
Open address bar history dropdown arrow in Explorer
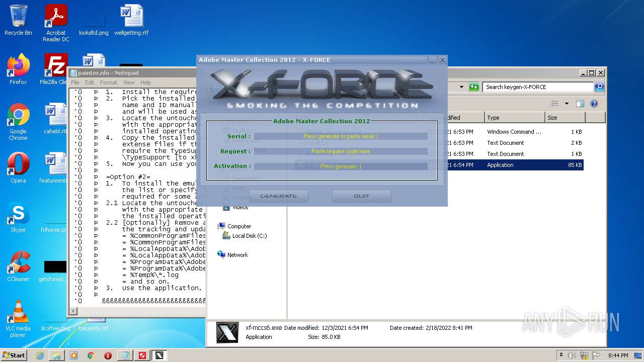click(x=461, y=87)
